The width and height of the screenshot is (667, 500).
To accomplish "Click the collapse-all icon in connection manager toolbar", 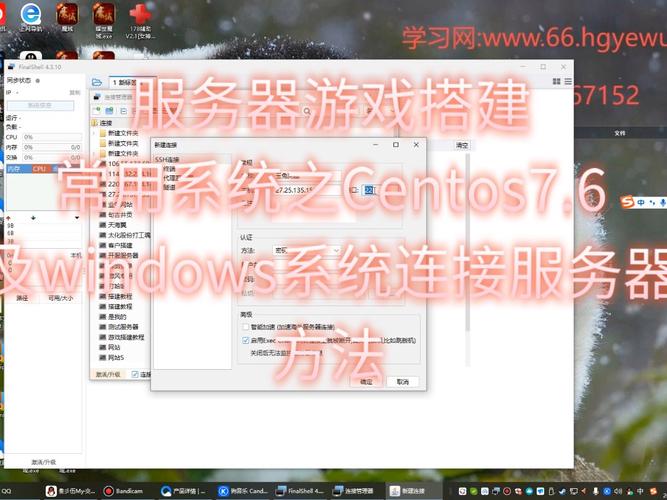I will (x=123, y=111).
